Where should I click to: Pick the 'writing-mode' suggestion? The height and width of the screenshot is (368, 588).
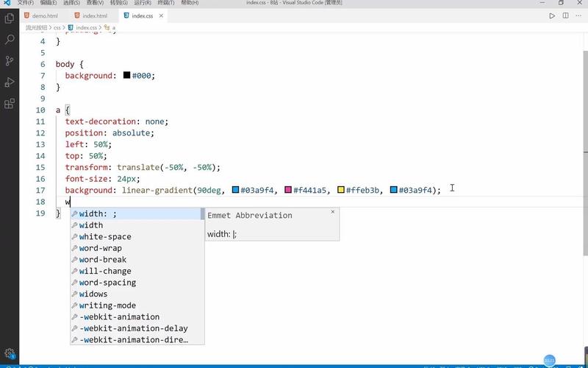(107, 305)
